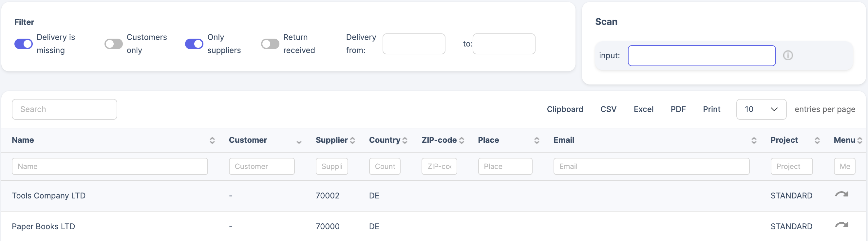The width and height of the screenshot is (868, 241).
Task: Focus the Search input field
Action: pos(64,109)
